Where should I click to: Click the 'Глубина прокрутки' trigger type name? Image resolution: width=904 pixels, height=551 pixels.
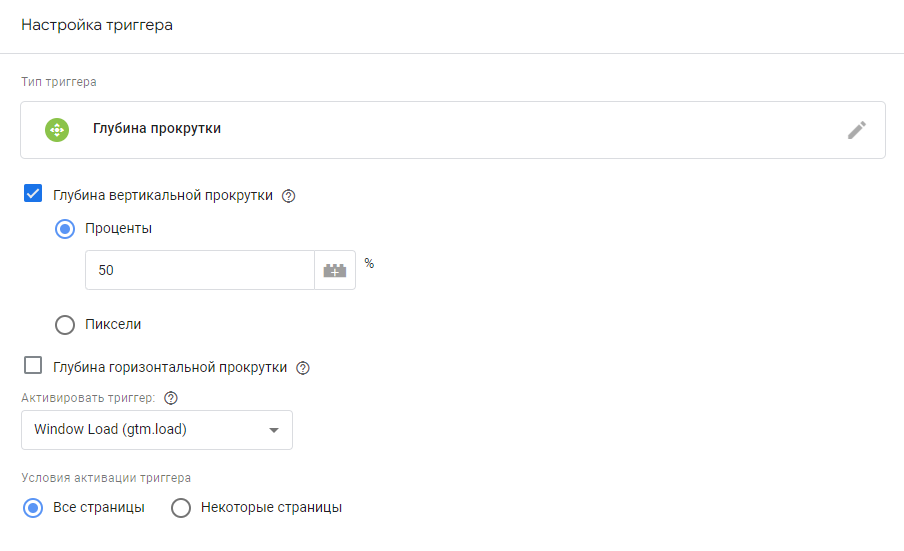click(x=157, y=129)
